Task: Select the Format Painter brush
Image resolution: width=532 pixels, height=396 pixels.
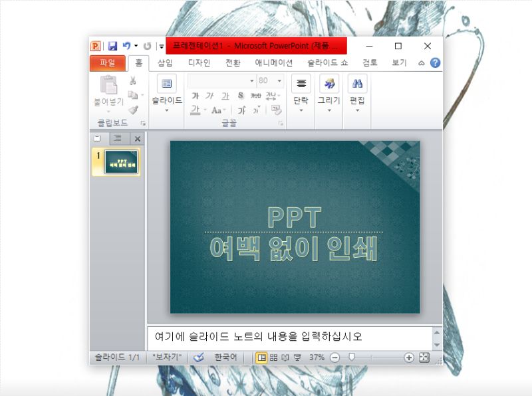Action: click(134, 110)
